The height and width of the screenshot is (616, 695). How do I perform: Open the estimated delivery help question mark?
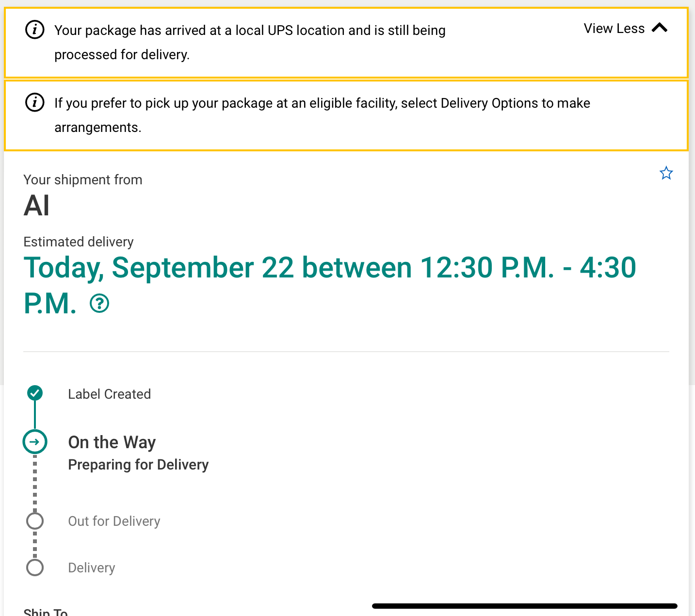99,304
